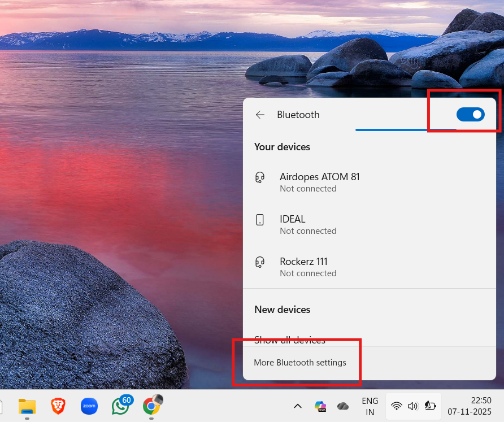Switch to Google Chrome in the taskbar
504x422 pixels.
[x=151, y=406]
